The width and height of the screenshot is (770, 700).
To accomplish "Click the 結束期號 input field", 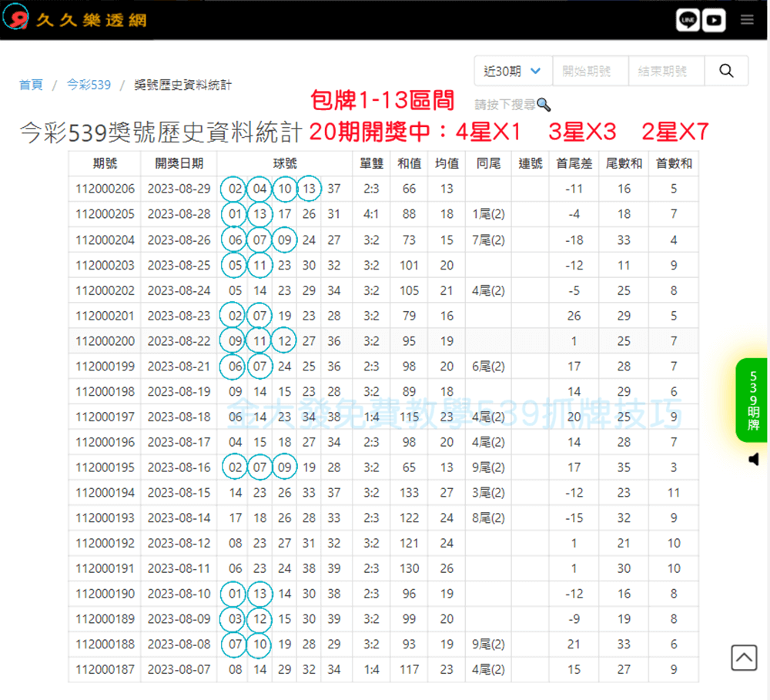I will coord(666,71).
